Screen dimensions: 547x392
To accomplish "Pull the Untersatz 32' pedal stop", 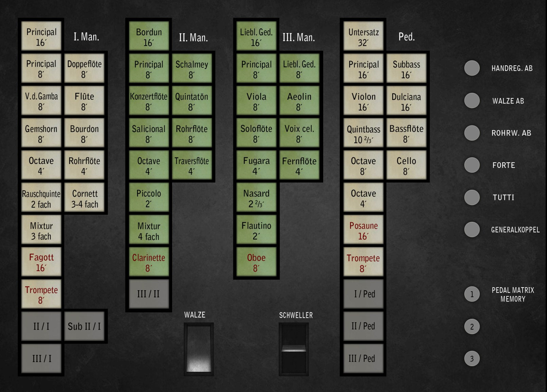I will point(363,36).
